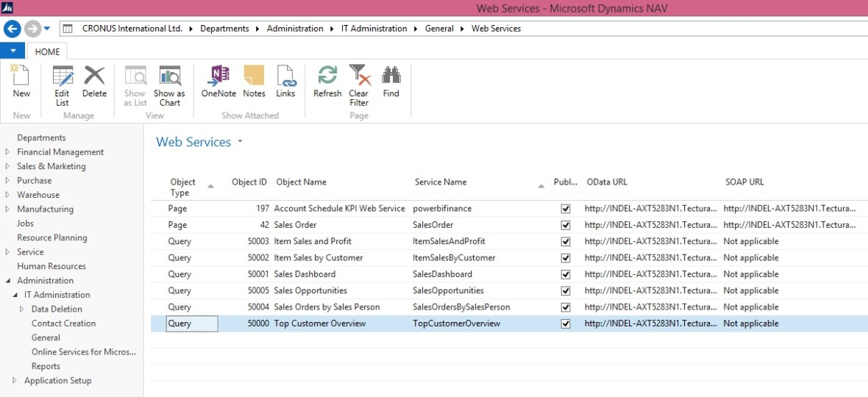The height and width of the screenshot is (397, 868).
Task: Sort by the Object ID column header
Action: pos(249,182)
